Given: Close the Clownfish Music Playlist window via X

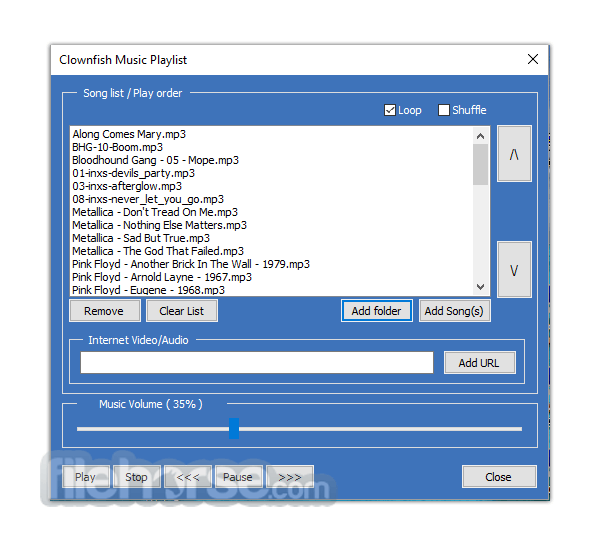Looking at the screenshot, I should tap(533, 59).
